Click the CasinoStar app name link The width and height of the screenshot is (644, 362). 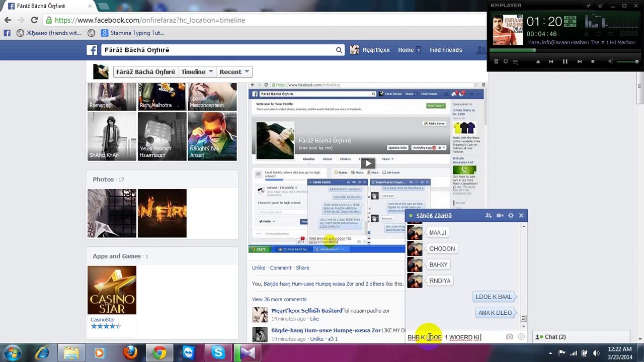[x=103, y=320]
